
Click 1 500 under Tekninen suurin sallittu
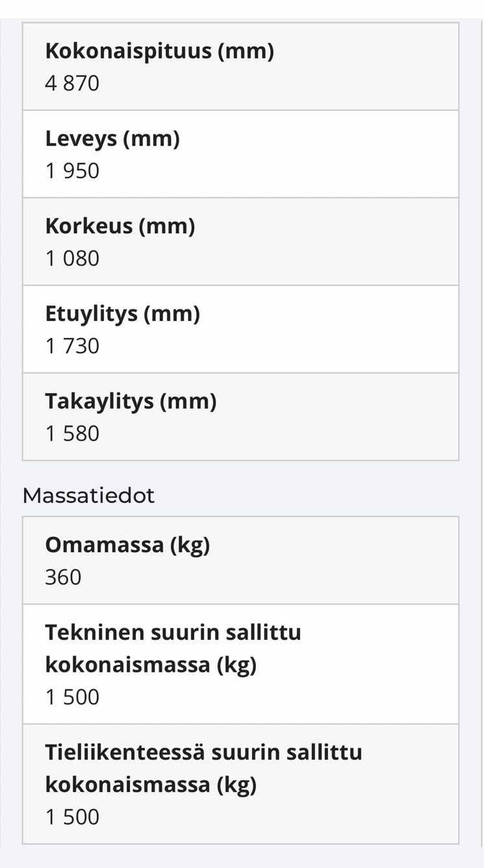click(72, 697)
